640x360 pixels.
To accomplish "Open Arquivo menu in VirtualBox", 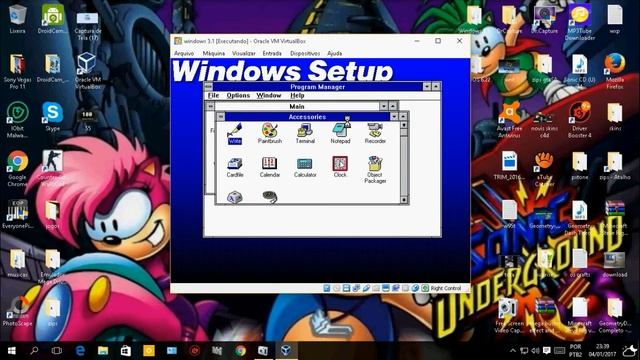I will pos(184,53).
